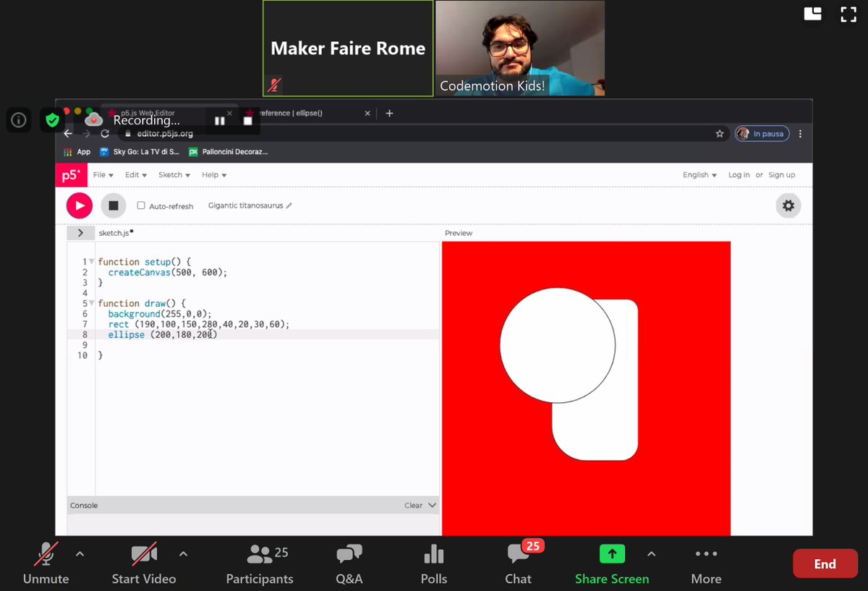
Task: Open the Chrome profile 'In pausa' button
Action: click(762, 134)
